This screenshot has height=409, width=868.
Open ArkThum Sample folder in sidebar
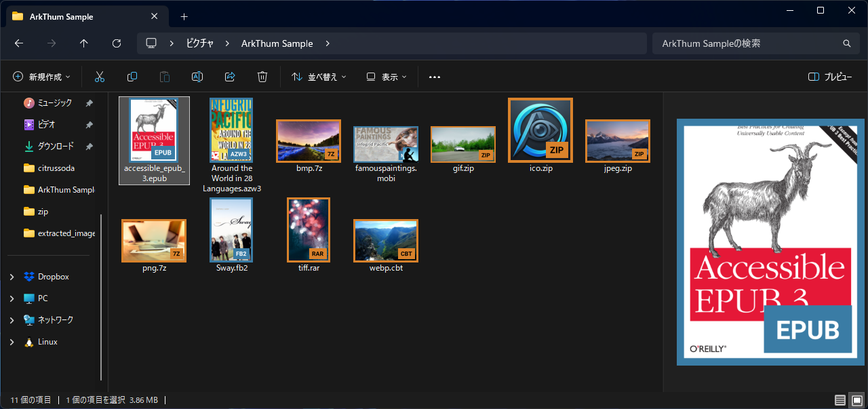point(60,190)
